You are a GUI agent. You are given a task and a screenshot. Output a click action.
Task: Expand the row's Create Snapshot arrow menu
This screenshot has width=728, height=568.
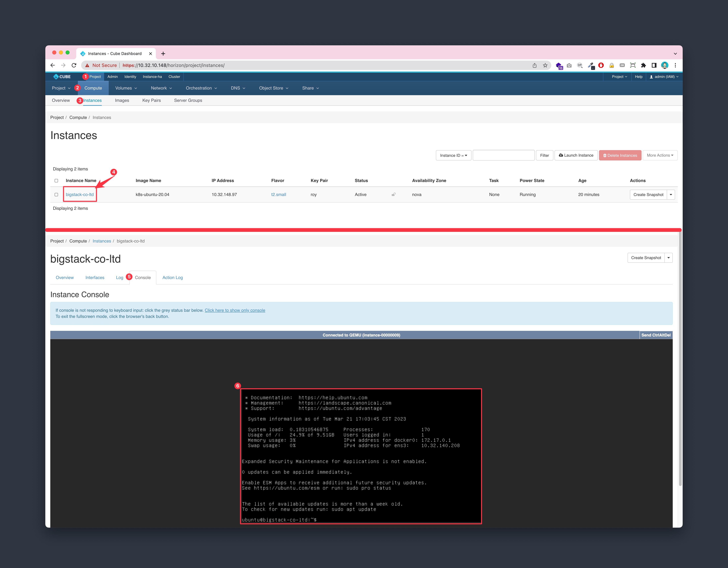671,195
